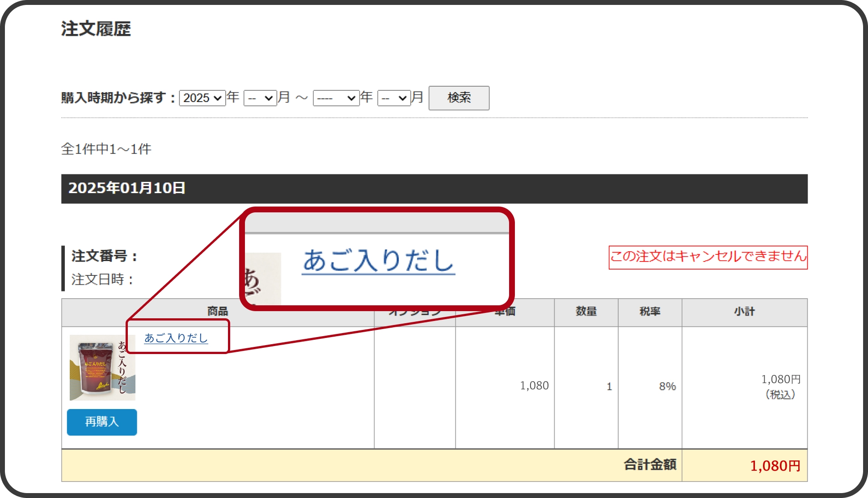Screen dimensions: 868x498
Task: Click the 小計 column header
Action: point(744,312)
